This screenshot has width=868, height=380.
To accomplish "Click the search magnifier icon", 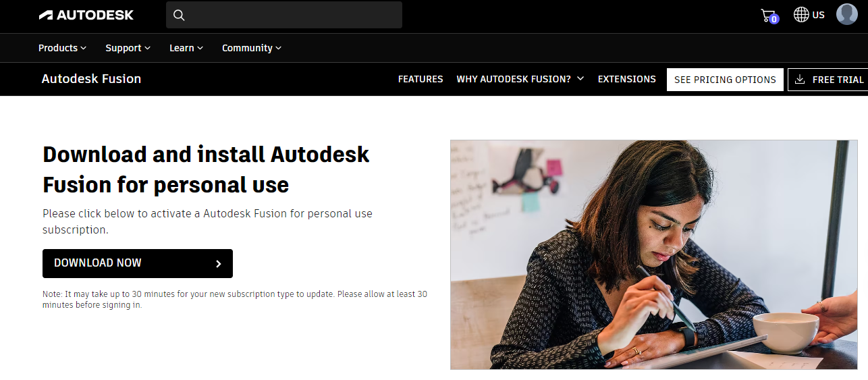I will [x=179, y=15].
